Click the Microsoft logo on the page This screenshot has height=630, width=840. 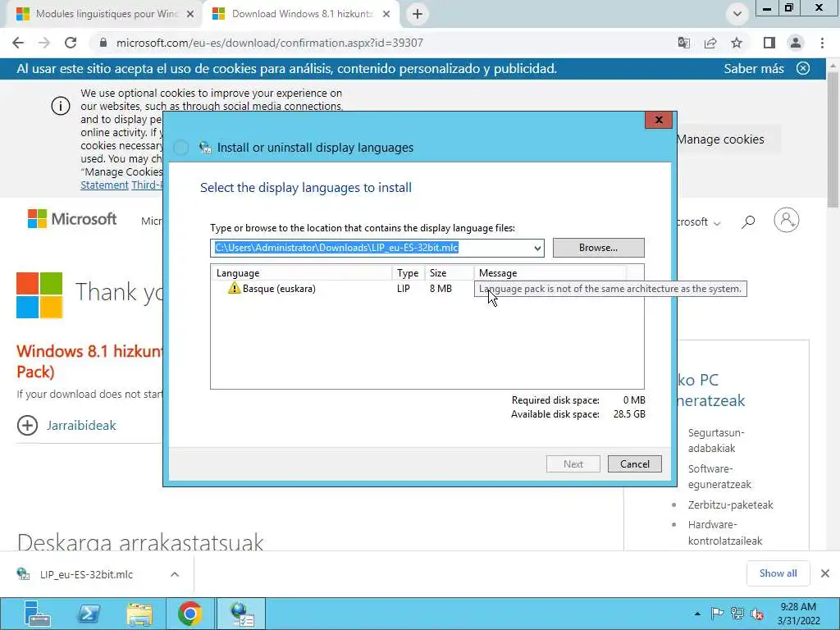[72, 218]
